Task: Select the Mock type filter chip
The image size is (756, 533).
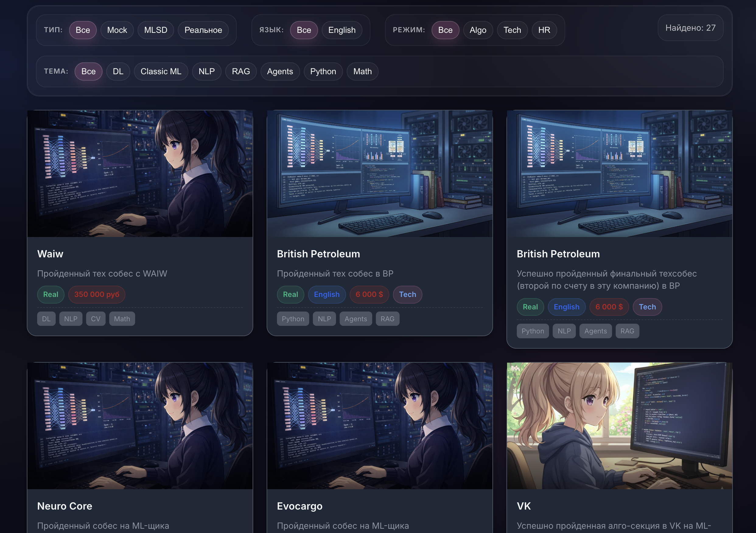Action: 117,30
